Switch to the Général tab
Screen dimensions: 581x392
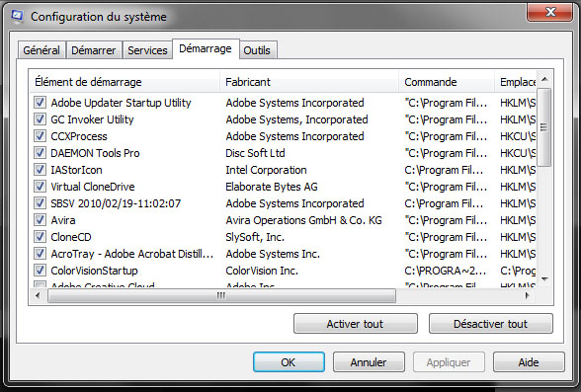coord(41,50)
